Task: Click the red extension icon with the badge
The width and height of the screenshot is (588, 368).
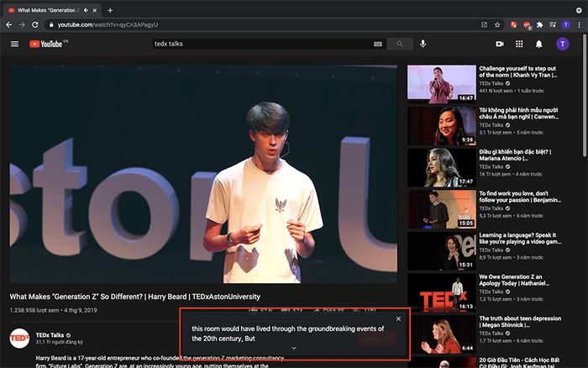Action: pyautogui.click(x=527, y=25)
